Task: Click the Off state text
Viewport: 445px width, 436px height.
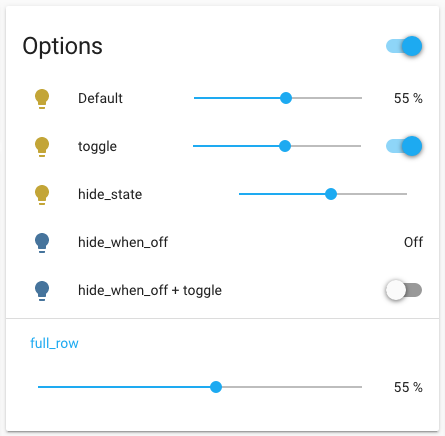Action: click(413, 242)
